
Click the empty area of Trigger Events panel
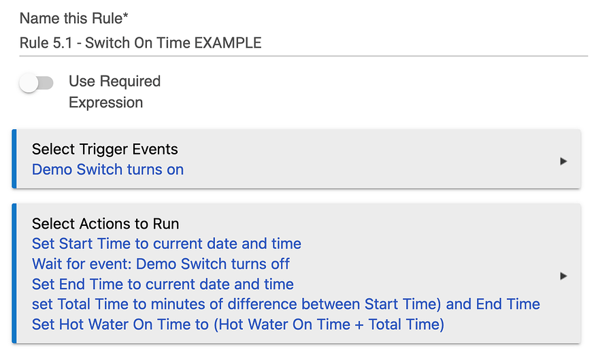point(374,160)
